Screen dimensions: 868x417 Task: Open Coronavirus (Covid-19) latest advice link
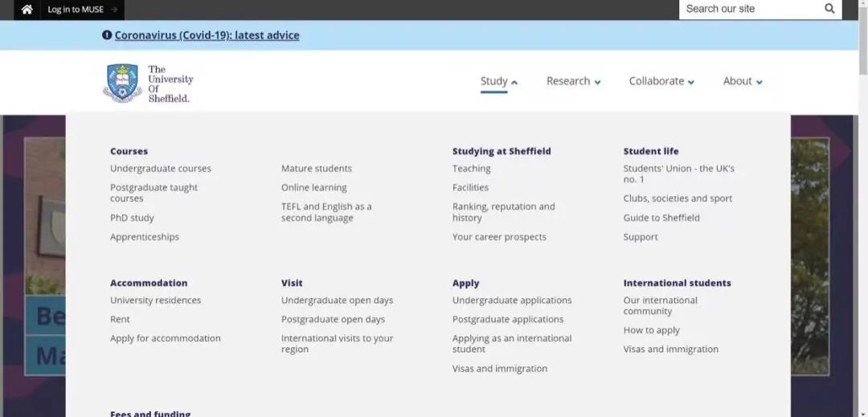[207, 35]
